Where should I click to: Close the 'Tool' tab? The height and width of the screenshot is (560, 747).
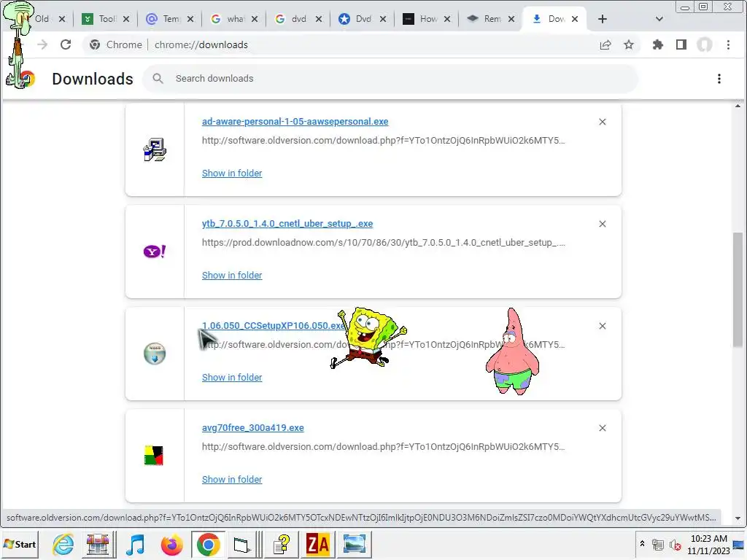pos(126,19)
